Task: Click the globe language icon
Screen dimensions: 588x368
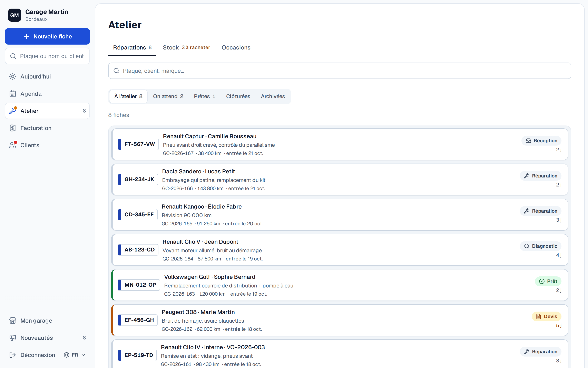Action: pyautogui.click(x=67, y=355)
